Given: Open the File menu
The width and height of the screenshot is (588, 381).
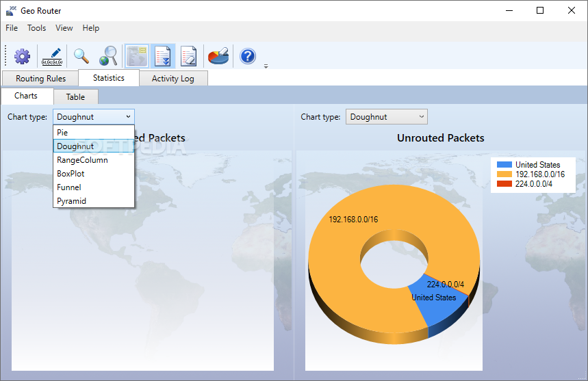Looking at the screenshot, I should tap(12, 28).
